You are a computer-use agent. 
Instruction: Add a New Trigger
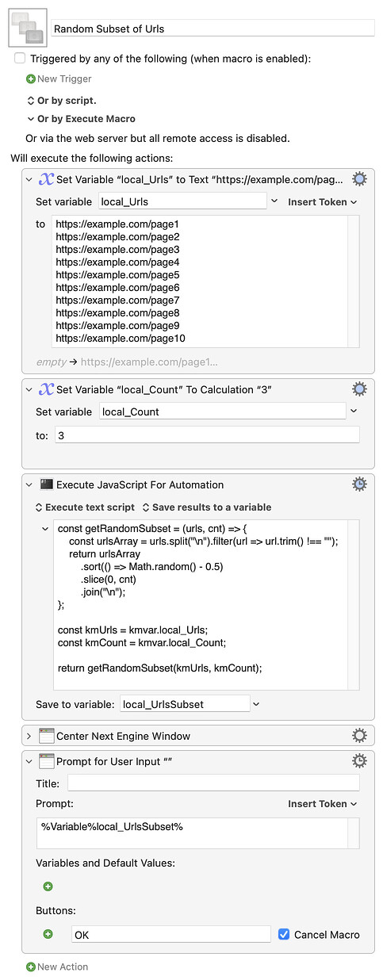pos(64,78)
